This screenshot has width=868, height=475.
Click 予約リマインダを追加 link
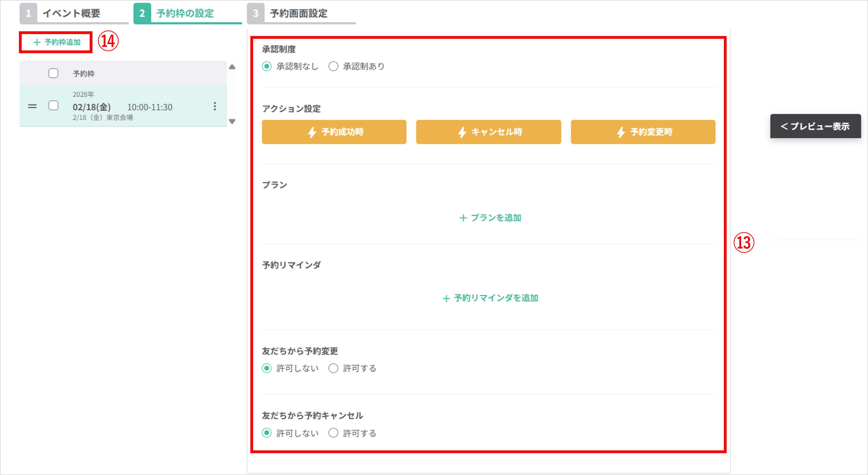click(x=490, y=298)
